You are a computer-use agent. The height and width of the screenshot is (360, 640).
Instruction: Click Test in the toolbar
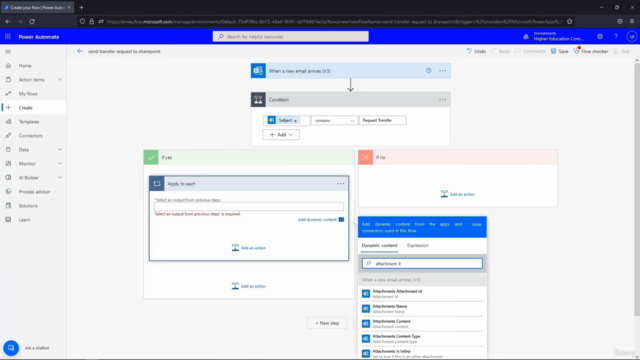(x=621, y=51)
